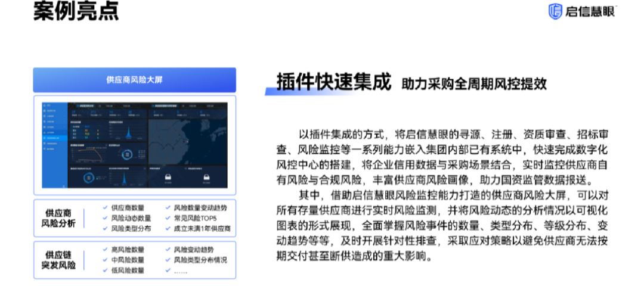Click the checkmark beside 风险变动趋势
The image size is (644, 286).
pyautogui.click(x=168, y=249)
